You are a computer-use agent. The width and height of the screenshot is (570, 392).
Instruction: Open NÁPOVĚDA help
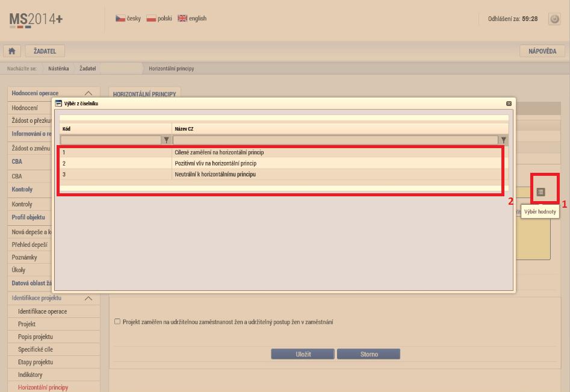point(542,51)
